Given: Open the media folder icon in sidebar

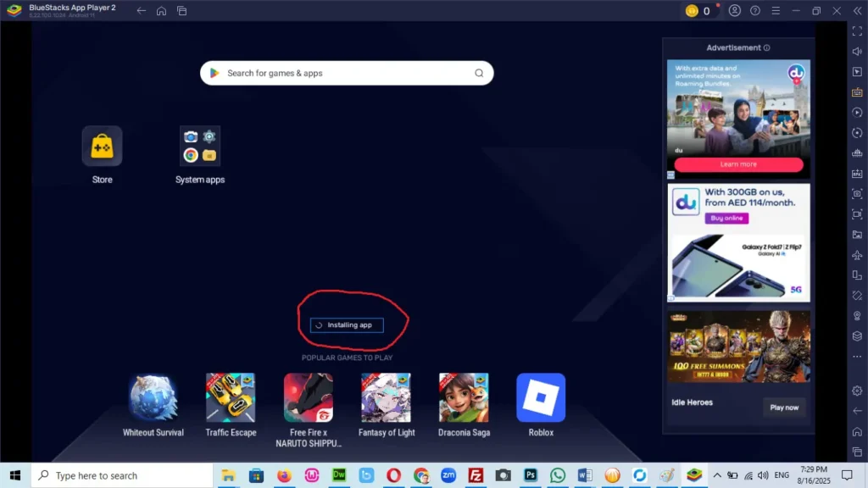Looking at the screenshot, I should pyautogui.click(x=857, y=235).
